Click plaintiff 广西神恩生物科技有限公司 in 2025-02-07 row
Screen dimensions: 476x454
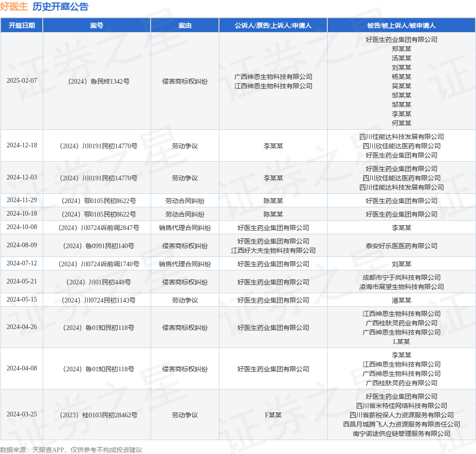(x=273, y=77)
